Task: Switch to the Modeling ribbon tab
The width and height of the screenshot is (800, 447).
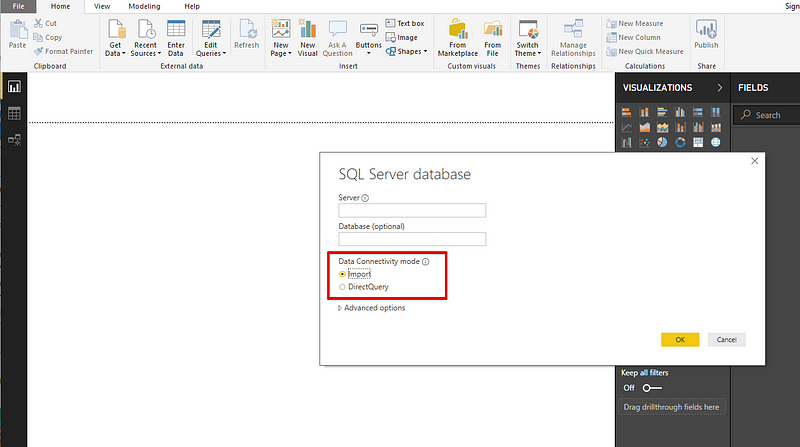Action: click(x=144, y=6)
